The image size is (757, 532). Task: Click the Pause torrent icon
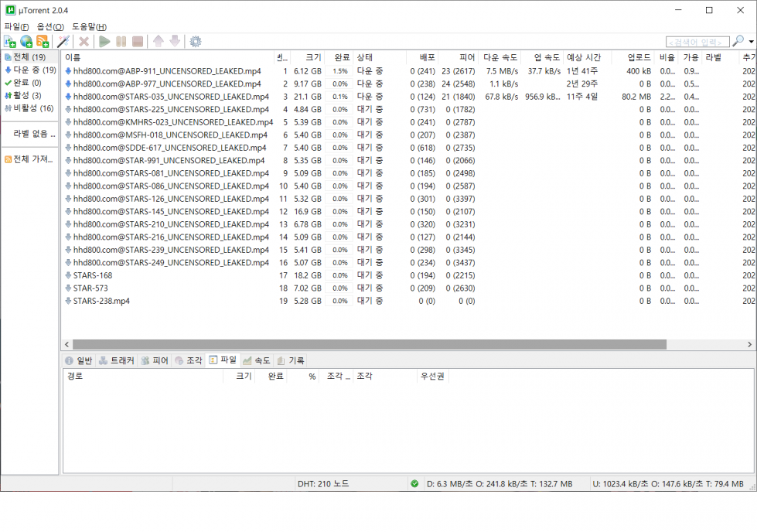tap(121, 42)
